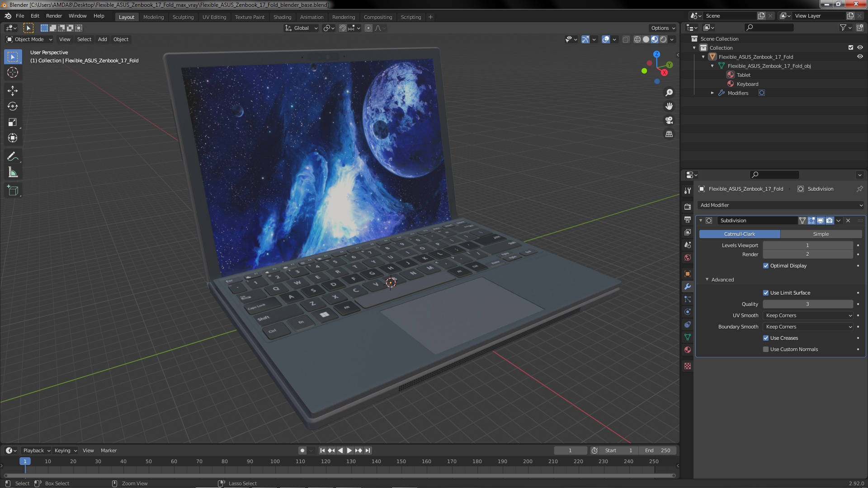Screen dimensions: 868x488
Task: Select the Simple subdivision type
Action: click(821, 234)
